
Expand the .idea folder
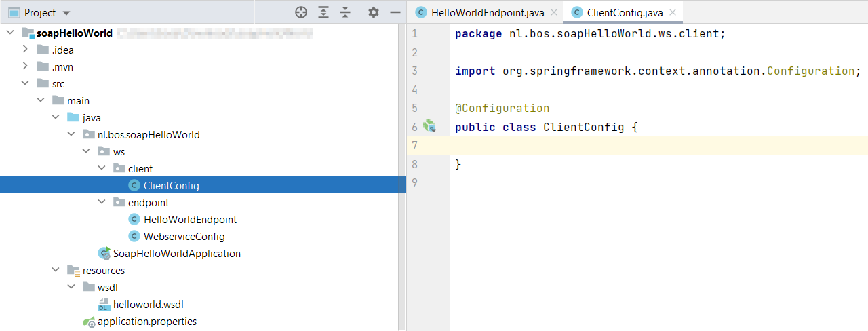pyautogui.click(x=25, y=50)
